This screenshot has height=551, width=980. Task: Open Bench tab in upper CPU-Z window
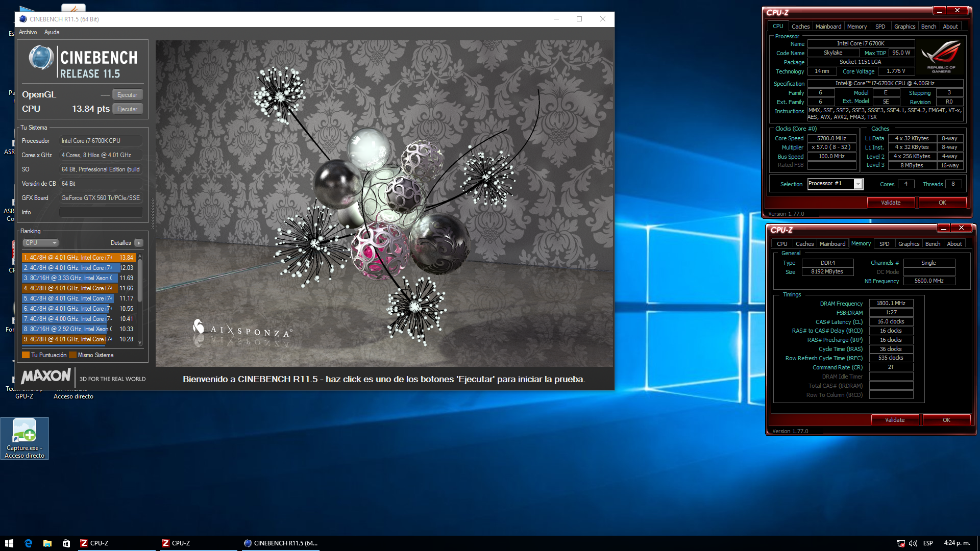point(928,27)
